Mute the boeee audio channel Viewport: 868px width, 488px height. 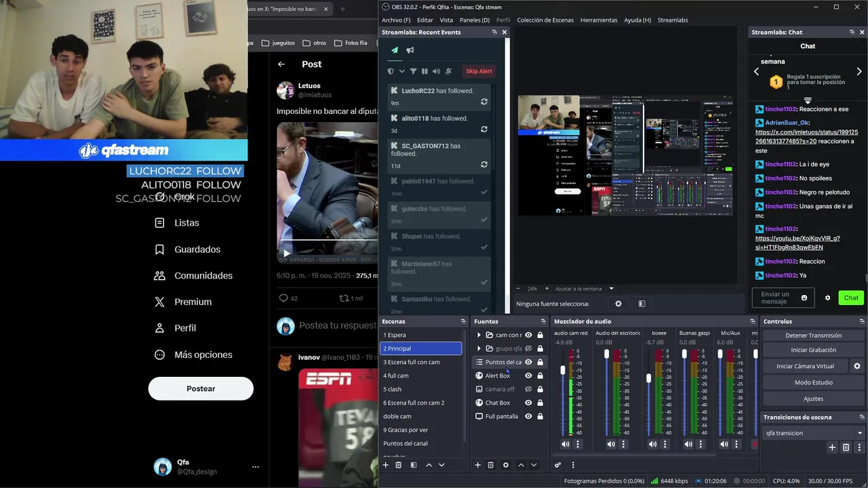tap(652, 444)
